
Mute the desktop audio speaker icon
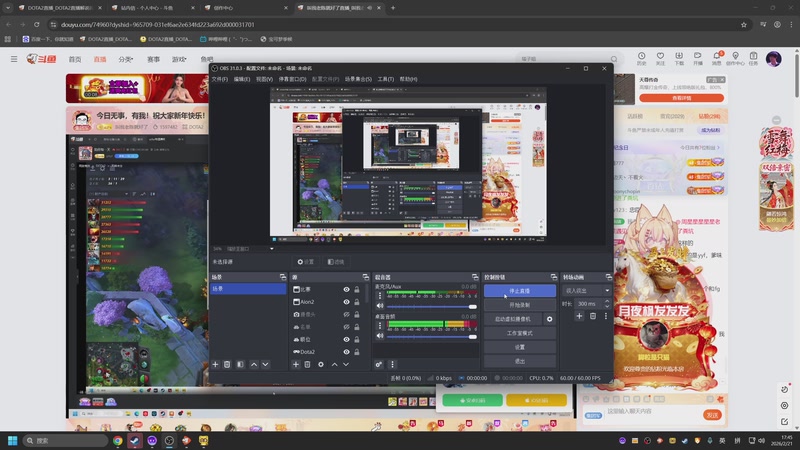[x=380, y=336]
